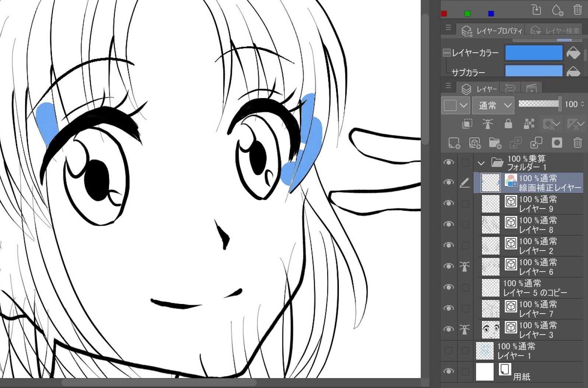Click reference lighthouse icon on レイヤー 6 row
The height and width of the screenshot is (388, 588).
click(465, 266)
